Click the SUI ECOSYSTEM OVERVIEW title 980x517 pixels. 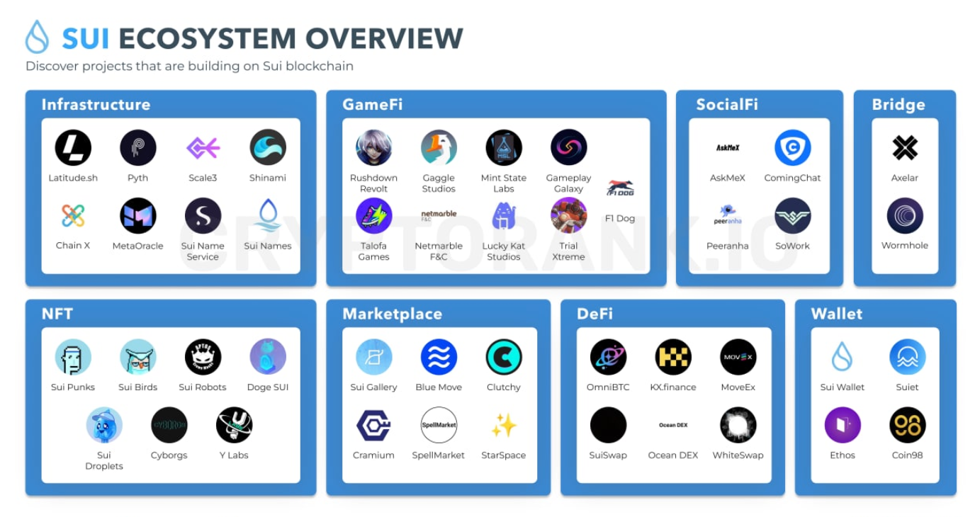pos(263,38)
